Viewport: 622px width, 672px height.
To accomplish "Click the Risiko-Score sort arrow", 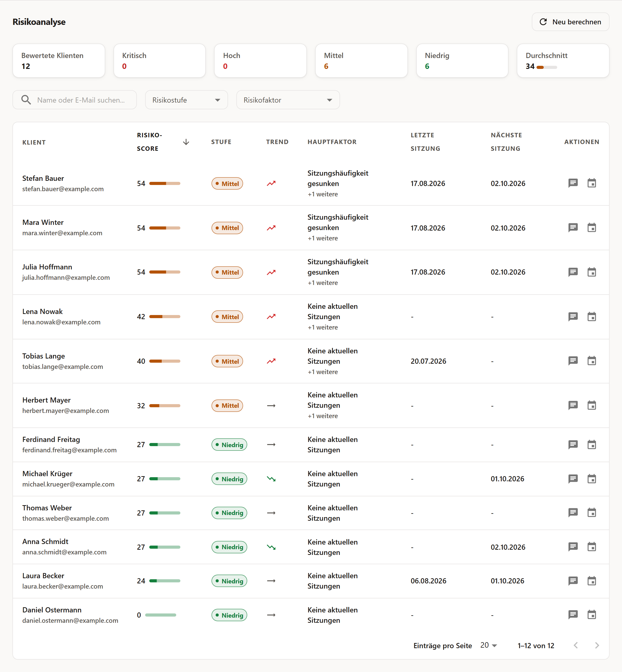I will 186,142.
